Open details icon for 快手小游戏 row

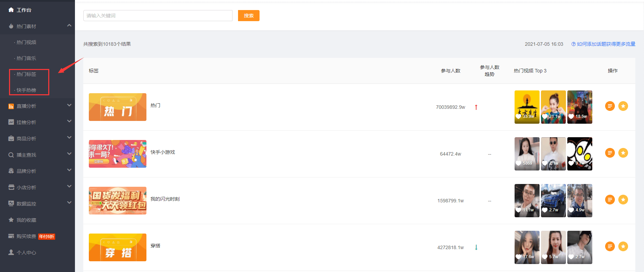(610, 153)
